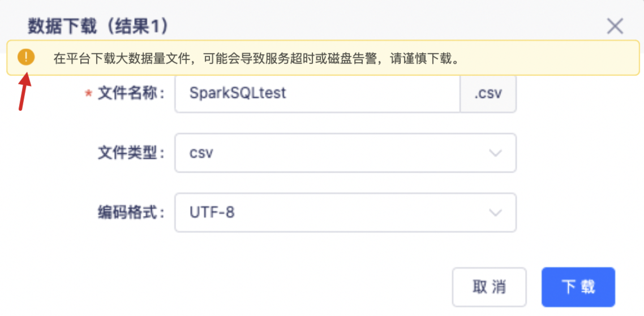Image resolution: width=644 pixels, height=316 pixels.
Task: Click the chevron arrow in 编码格式 dropdown
Action: click(496, 213)
